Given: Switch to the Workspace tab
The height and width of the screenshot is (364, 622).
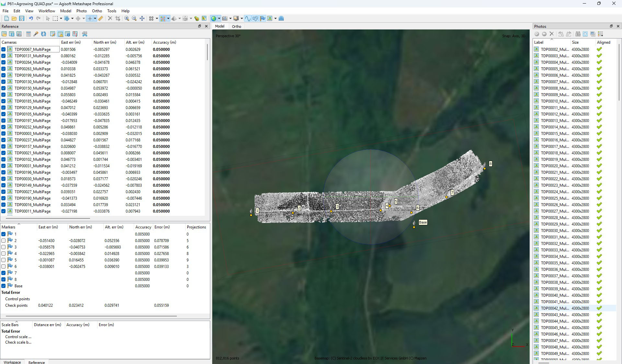Looking at the screenshot, I should pos(12,362).
